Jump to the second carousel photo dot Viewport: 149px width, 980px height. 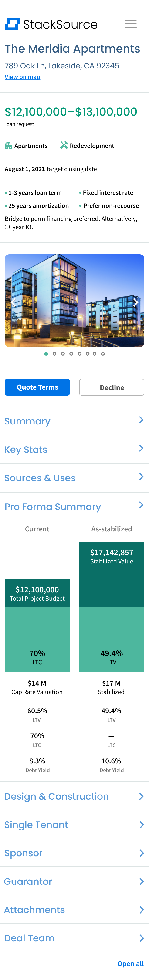[x=54, y=354]
